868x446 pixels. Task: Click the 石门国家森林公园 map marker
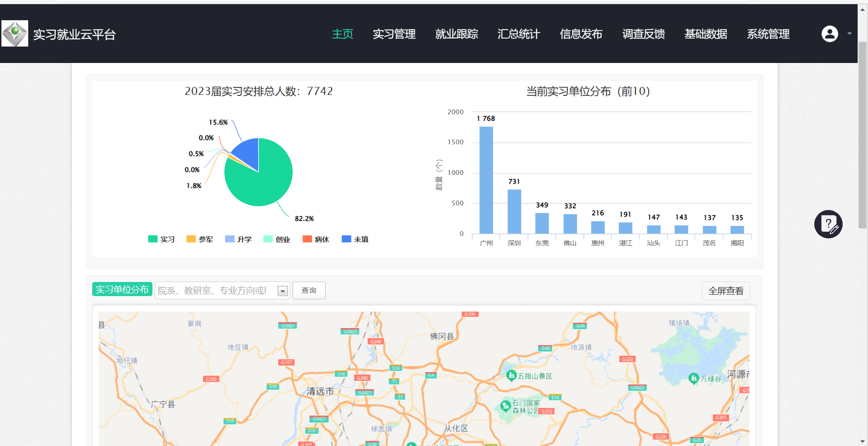pos(506,405)
